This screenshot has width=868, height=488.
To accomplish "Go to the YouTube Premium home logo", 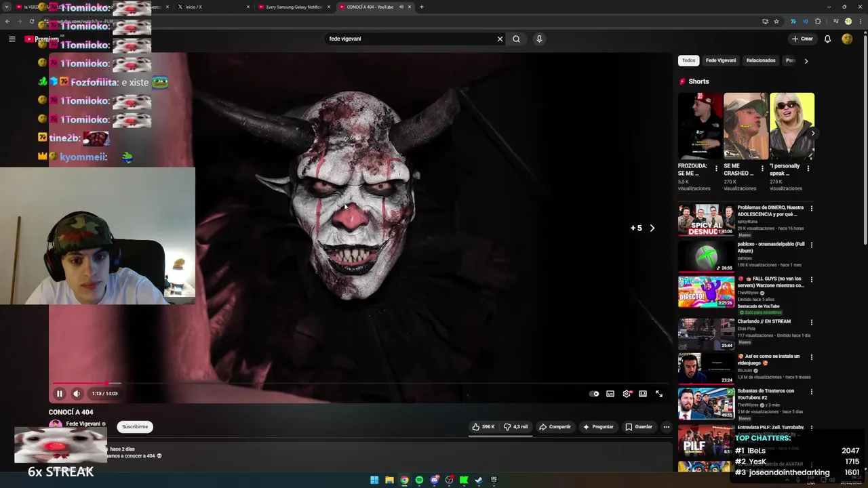I will tap(41, 39).
